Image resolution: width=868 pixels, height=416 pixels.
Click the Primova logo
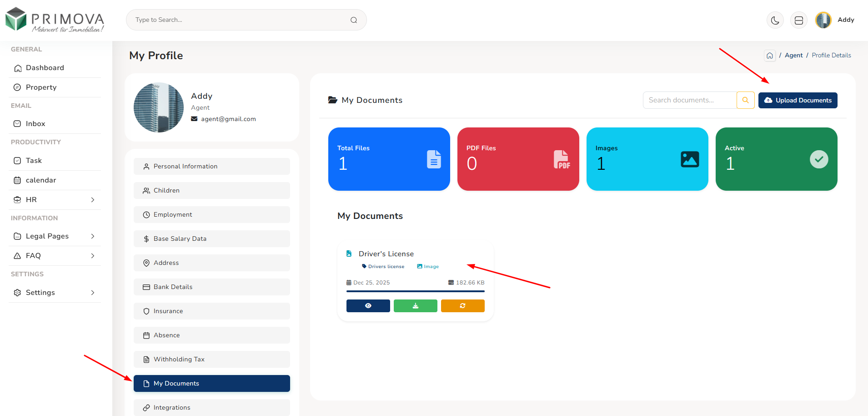click(55, 20)
